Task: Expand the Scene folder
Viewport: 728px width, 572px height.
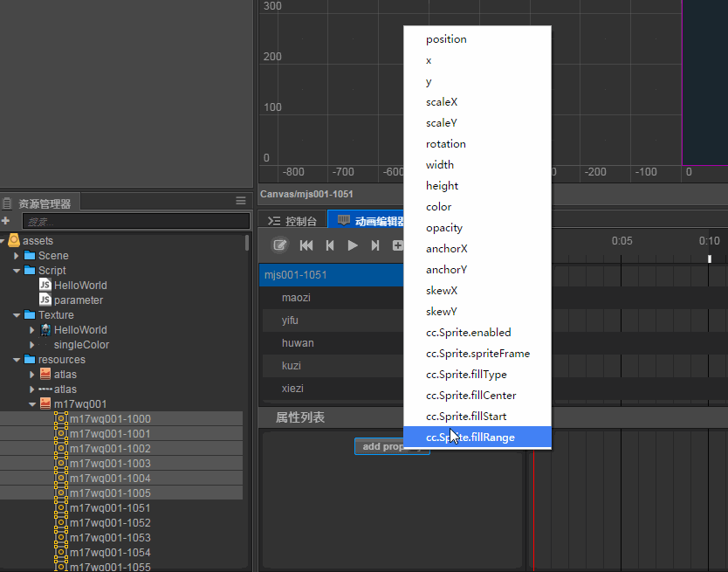Action: tap(17, 256)
